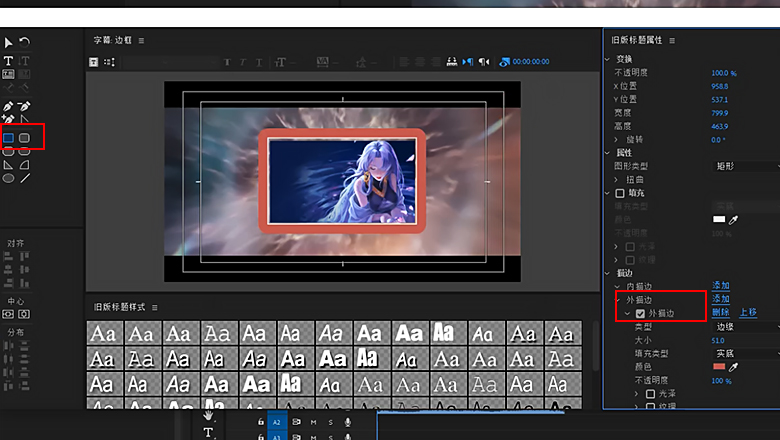780x440 pixels.
Task: Open the stroke 类型 dropdown showing 边缘
Action: click(745, 327)
